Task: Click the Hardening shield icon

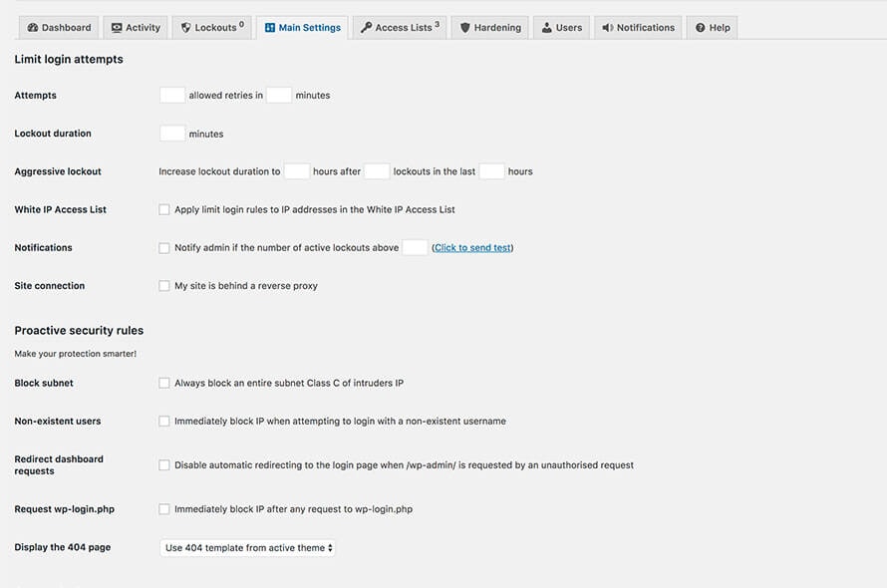Action: 464,28
